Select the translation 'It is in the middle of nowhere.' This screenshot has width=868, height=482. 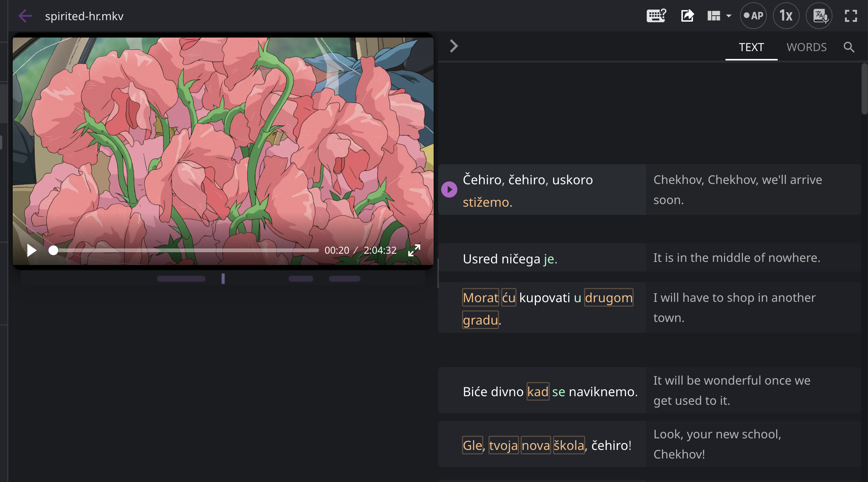pyautogui.click(x=737, y=258)
